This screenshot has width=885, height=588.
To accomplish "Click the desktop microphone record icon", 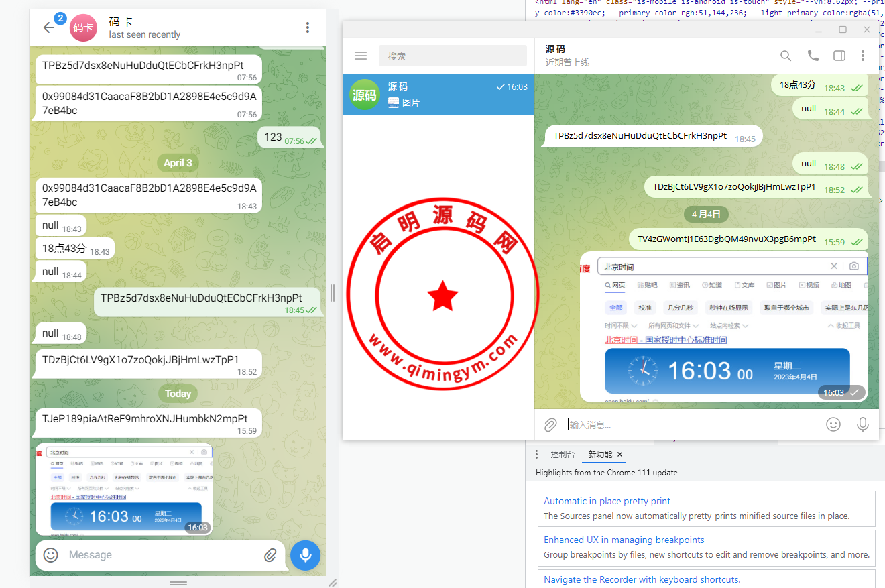I will point(863,424).
